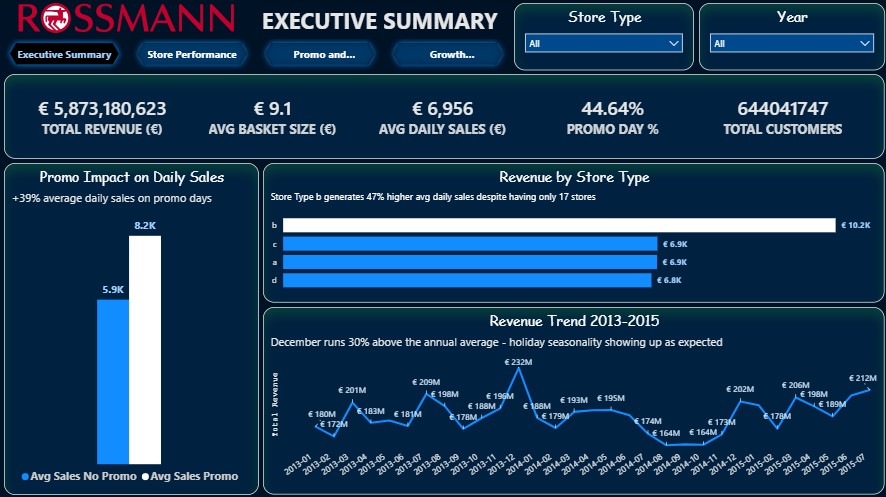
Task: Click the December runs 30% above subtitle
Action: point(496,342)
